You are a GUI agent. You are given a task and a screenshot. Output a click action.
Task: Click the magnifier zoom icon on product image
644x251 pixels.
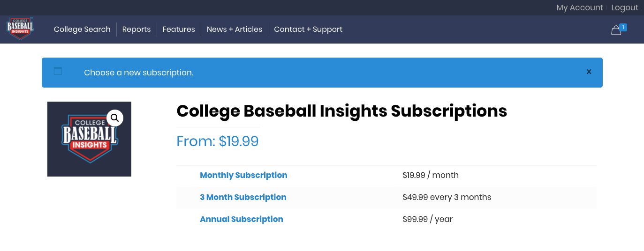[x=115, y=118]
